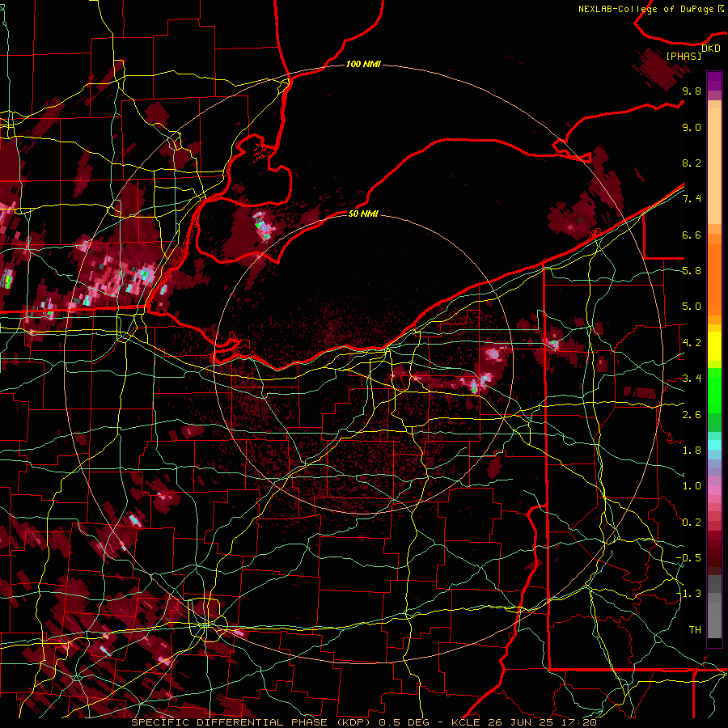Viewport: 728px width, 728px height.
Task: Click the bright yellow band of the color bar
Action: (714, 347)
